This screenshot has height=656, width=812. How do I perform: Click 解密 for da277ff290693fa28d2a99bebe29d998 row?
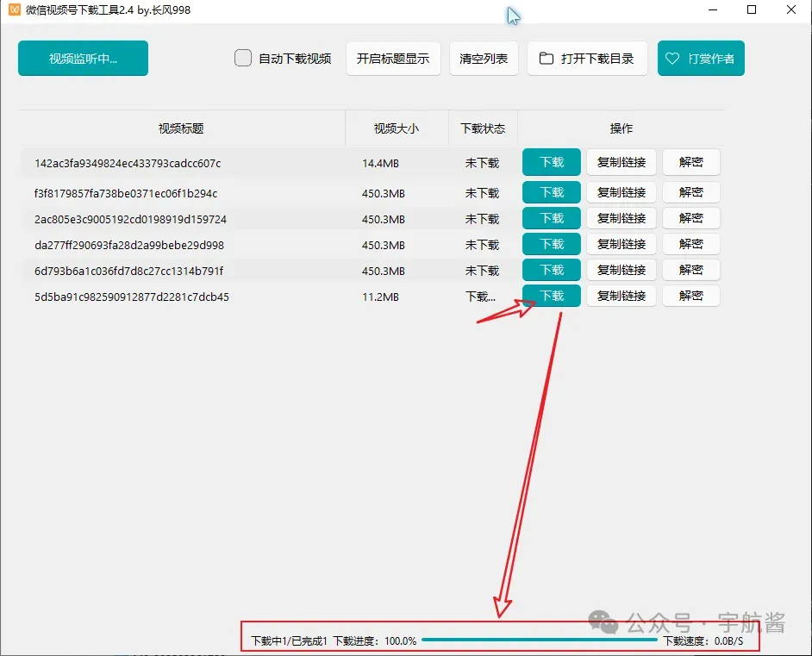pos(690,244)
